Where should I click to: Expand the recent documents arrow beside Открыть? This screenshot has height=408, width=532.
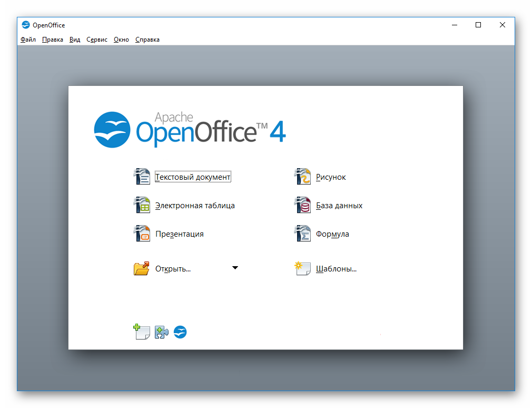(235, 268)
